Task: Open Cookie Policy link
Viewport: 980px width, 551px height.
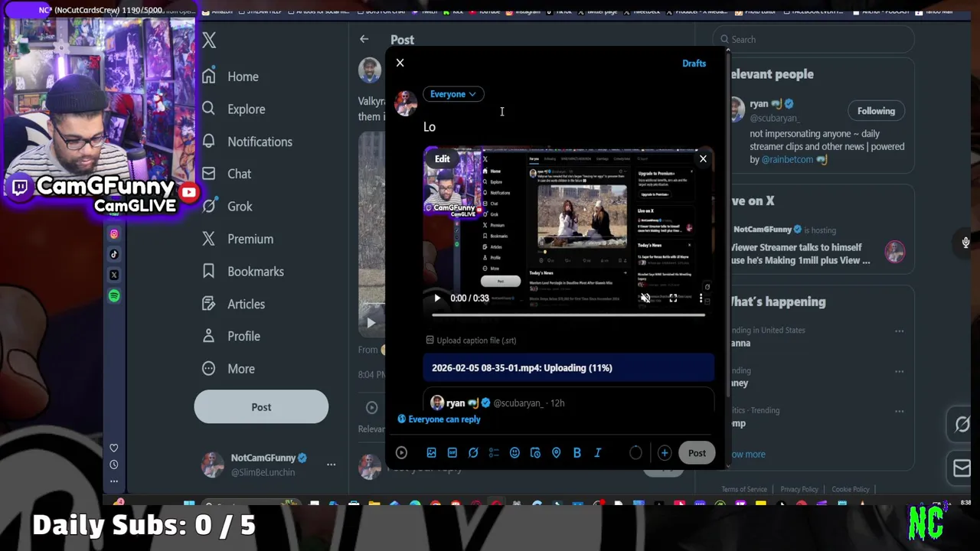Action: (x=850, y=490)
